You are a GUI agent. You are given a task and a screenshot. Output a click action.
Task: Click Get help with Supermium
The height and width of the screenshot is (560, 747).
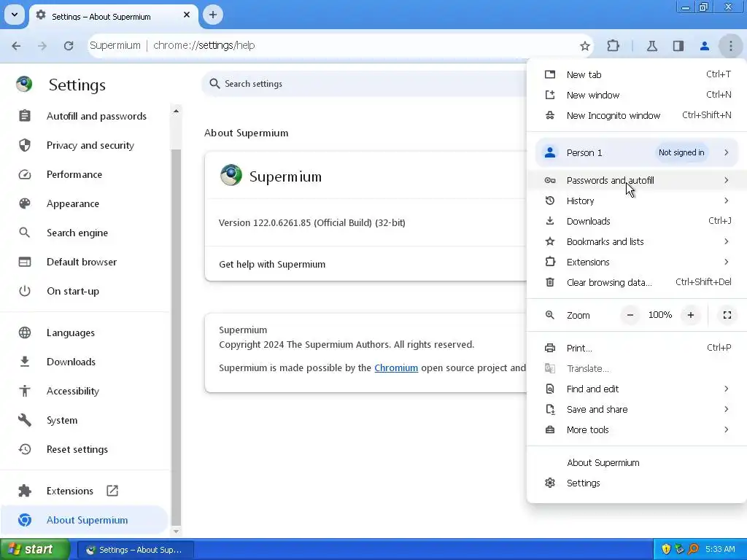pyautogui.click(x=366, y=264)
